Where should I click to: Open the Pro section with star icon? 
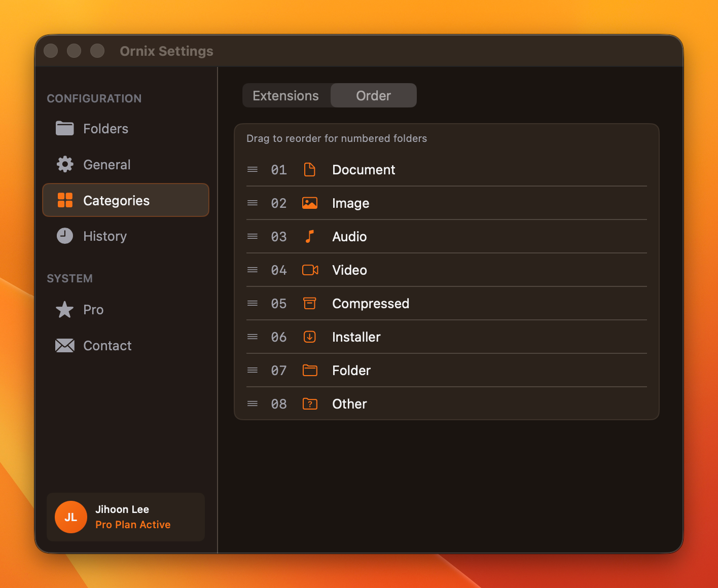point(93,310)
